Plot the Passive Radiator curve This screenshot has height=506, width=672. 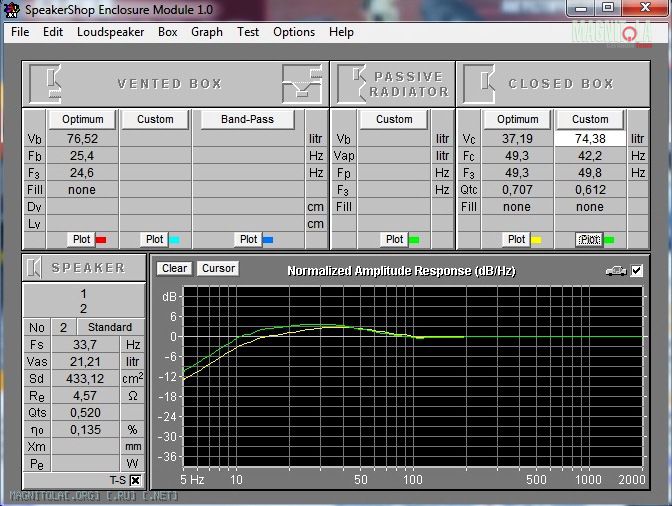click(x=394, y=240)
